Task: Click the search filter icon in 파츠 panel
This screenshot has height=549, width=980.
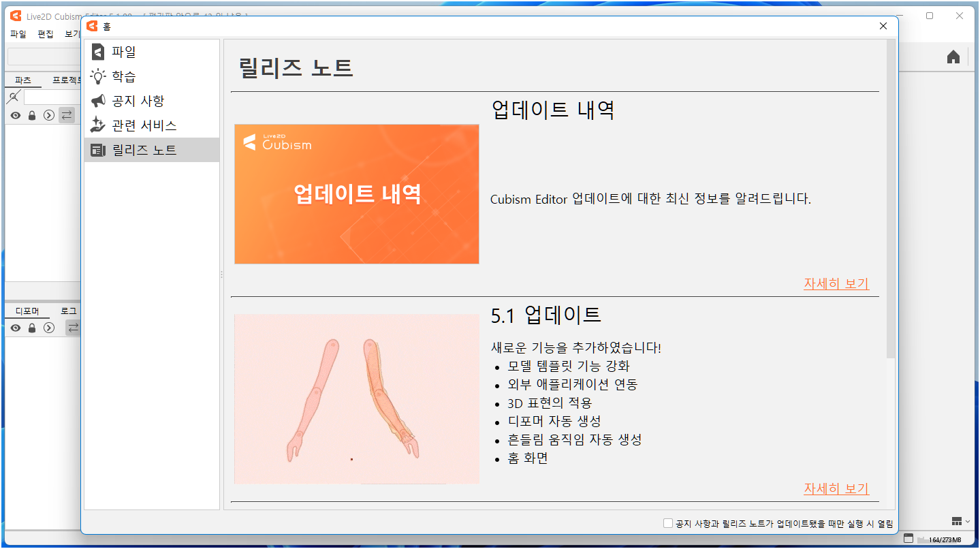Action: coord(14,97)
